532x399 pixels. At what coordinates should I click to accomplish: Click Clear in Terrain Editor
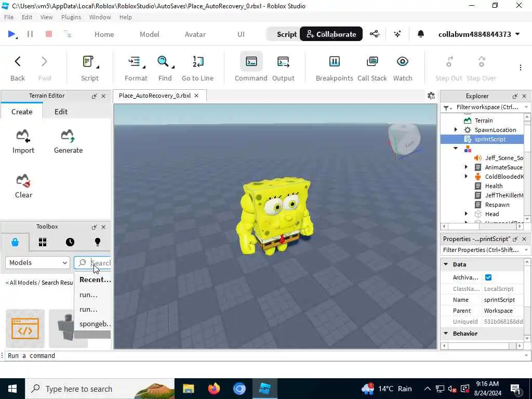point(23,187)
